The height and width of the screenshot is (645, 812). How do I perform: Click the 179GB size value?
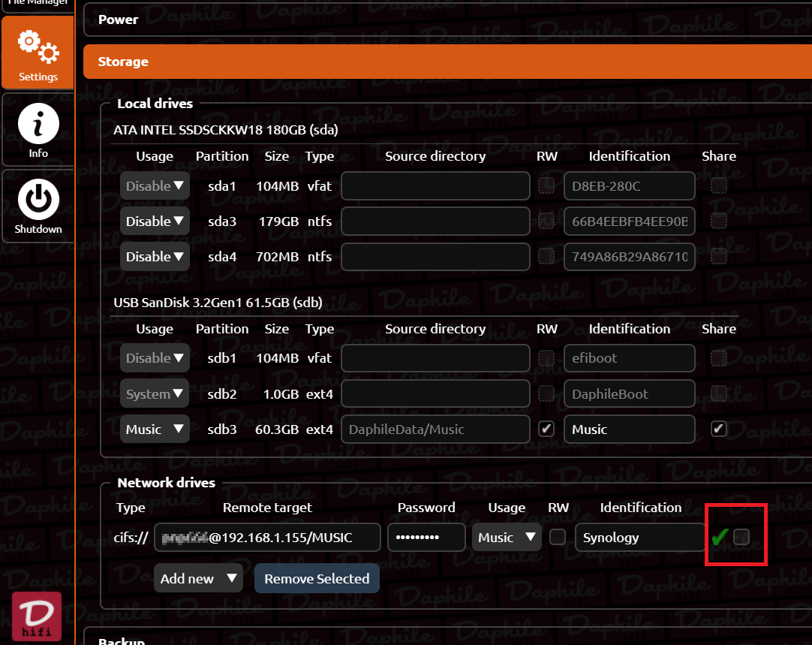[x=278, y=222]
